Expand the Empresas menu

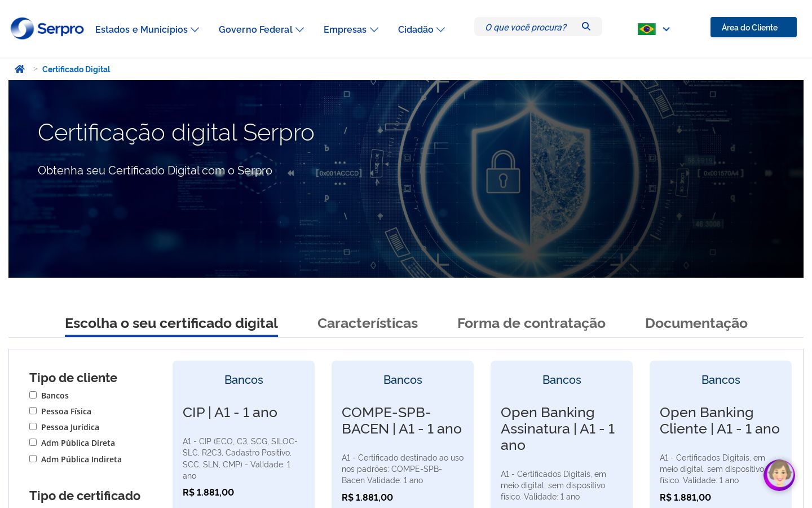(x=351, y=29)
